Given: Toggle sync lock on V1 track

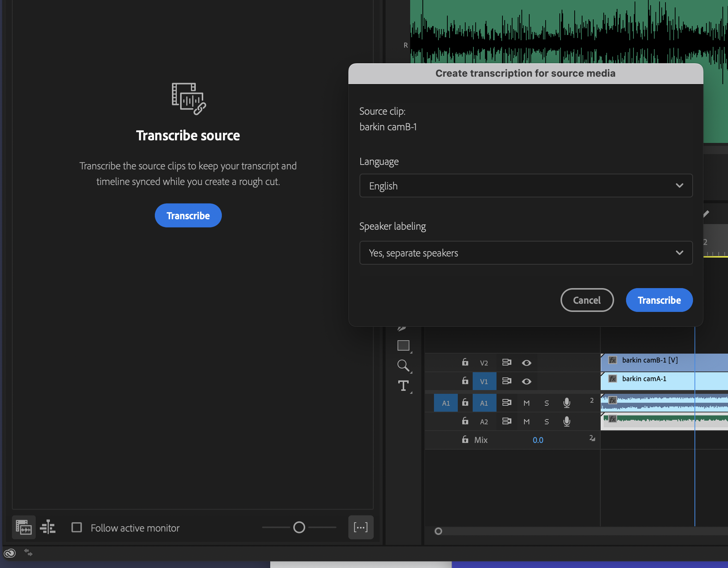Looking at the screenshot, I should pyautogui.click(x=507, y=381).
